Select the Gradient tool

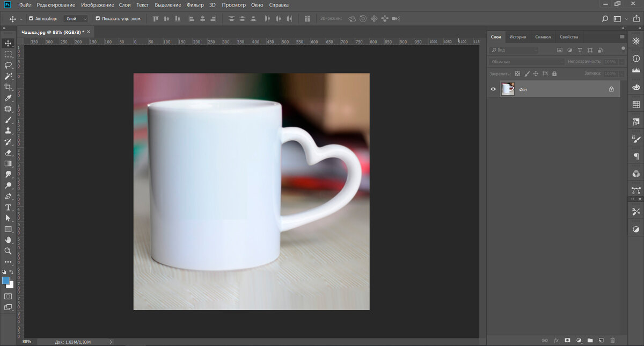point(8,163)
